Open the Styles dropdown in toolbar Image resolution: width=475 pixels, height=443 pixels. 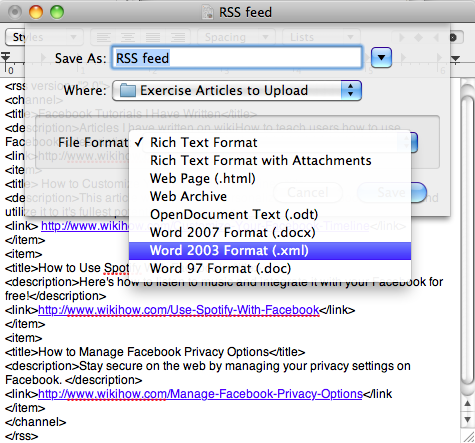point(44,37)
